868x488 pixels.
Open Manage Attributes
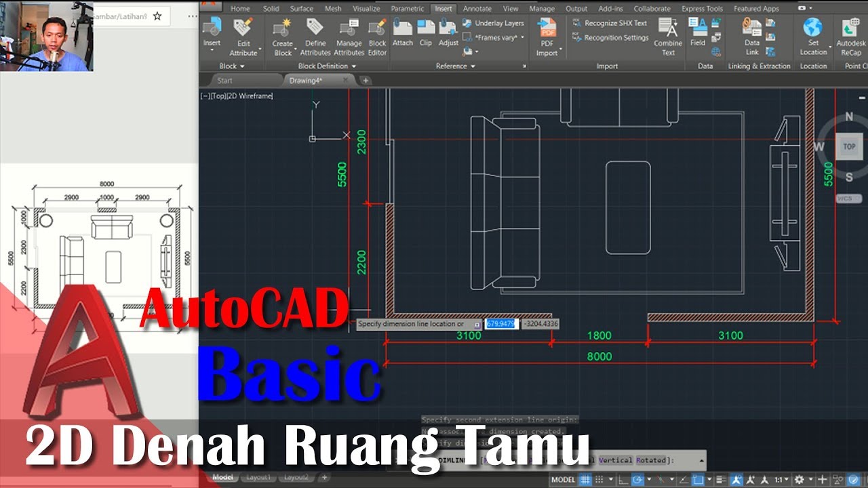[x=349, y=37]
